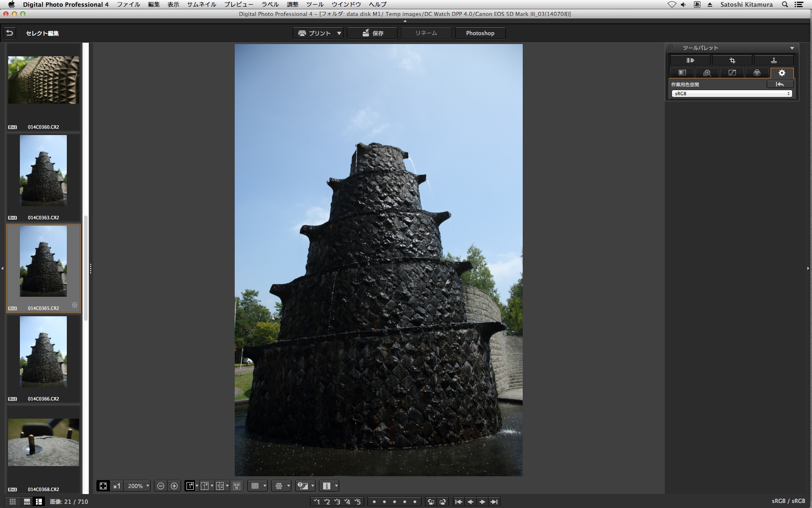
Task: Select thumbnail 014C0363.CR2
Action: pyautogui.click(x=43, y=171)
